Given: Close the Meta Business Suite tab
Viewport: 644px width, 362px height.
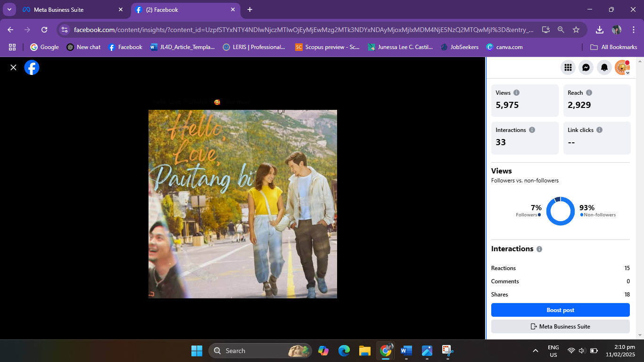Looking at the screenshot, I should pos(121,9).
